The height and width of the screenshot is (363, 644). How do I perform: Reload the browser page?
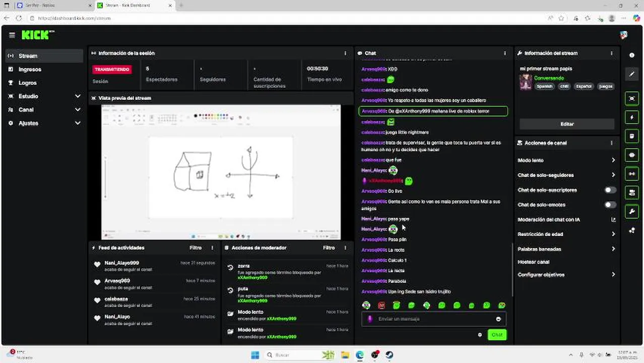(x=19, y=18)
